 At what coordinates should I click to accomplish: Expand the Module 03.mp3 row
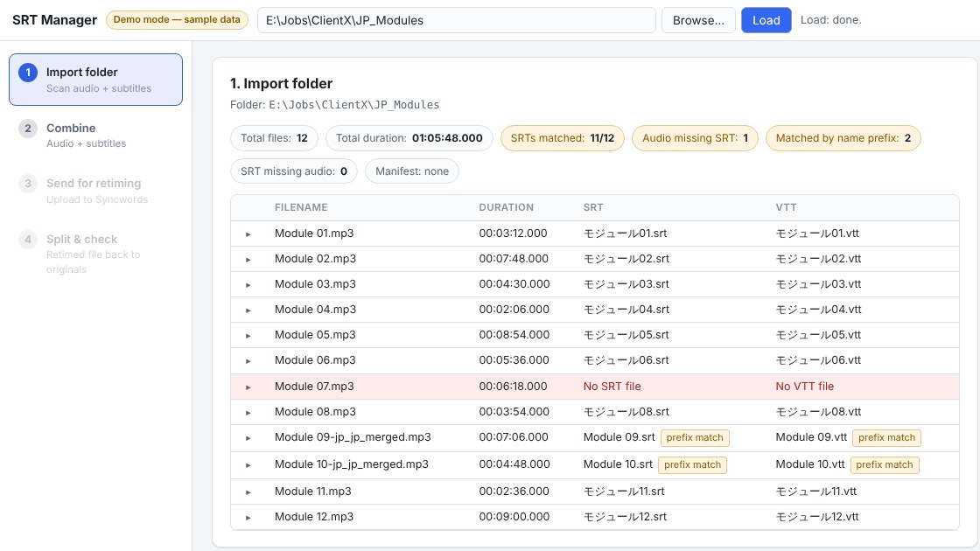pyautogui.click(x=248, y=285)
